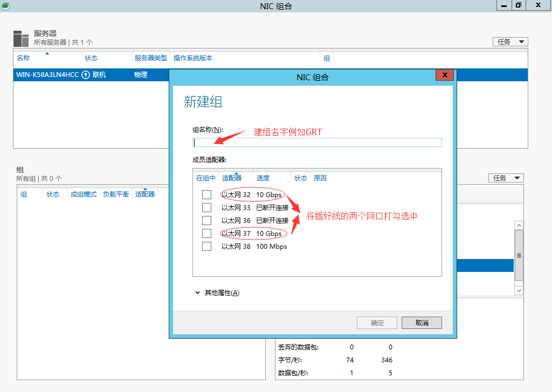Screen dimensions: 552x392
Task: Check the 以太网 33 member adapter
Action: click(x=206, y=207)
